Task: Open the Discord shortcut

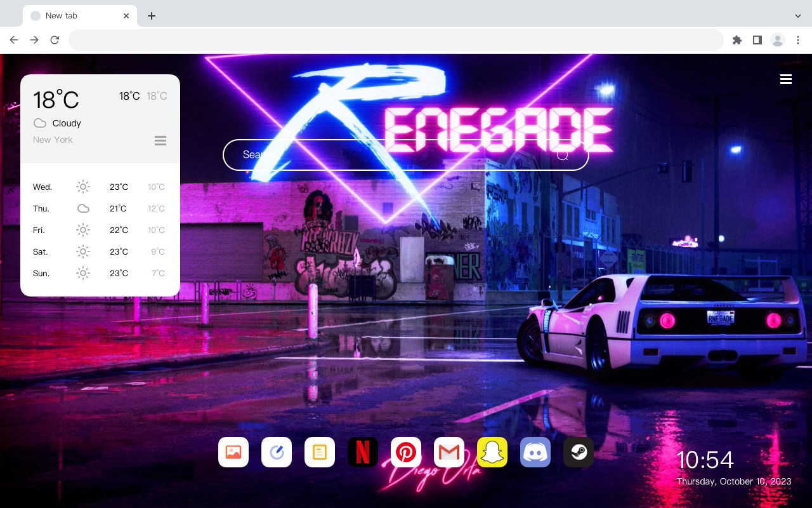Action: [535, 452]
